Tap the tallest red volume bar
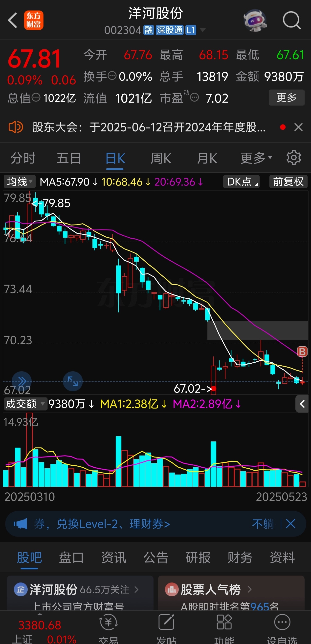311x644 pixels. 29,449
